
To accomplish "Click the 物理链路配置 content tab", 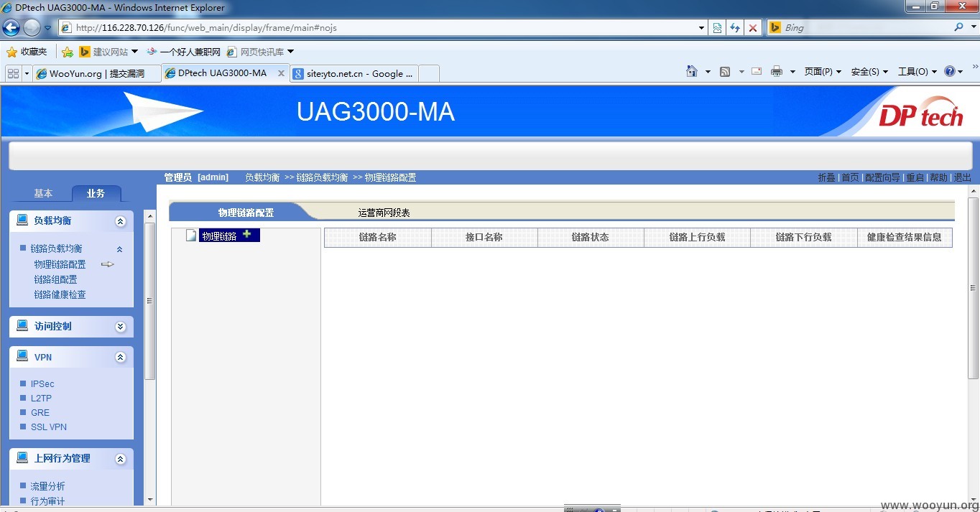I will pyautogui.click(x=246, y=213).
